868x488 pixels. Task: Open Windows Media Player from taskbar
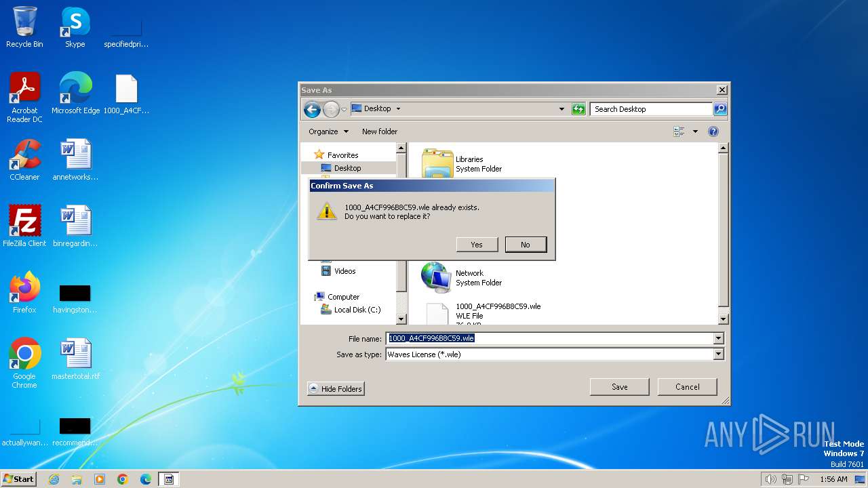click(x=100, y=479)
